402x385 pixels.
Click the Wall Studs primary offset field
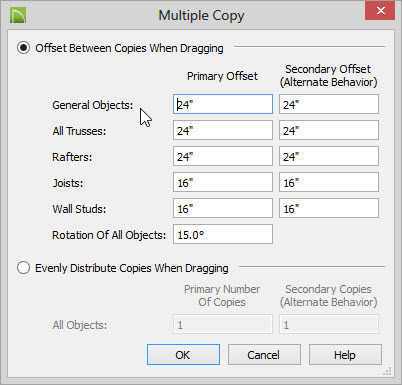223,208
